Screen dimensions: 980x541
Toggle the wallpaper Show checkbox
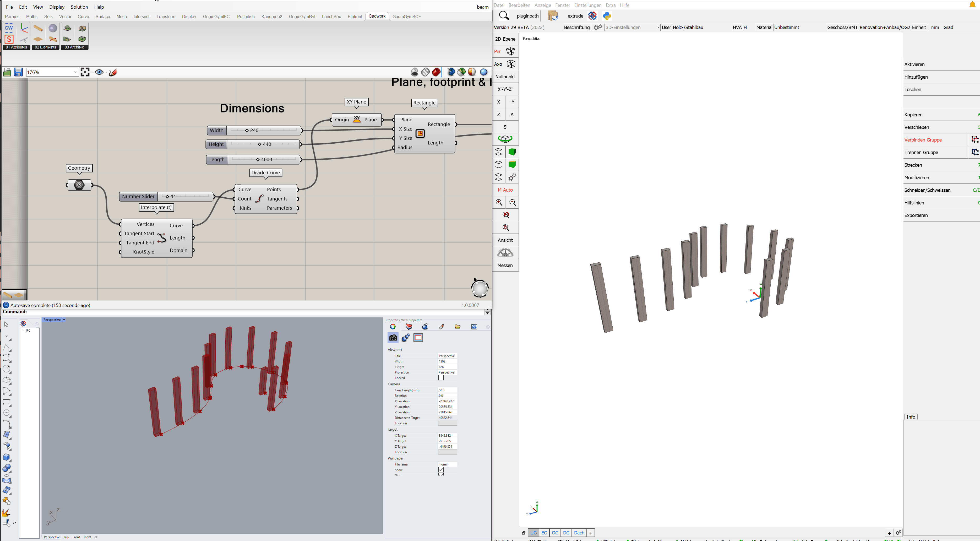pyautogui.click(x=441, y=470)
